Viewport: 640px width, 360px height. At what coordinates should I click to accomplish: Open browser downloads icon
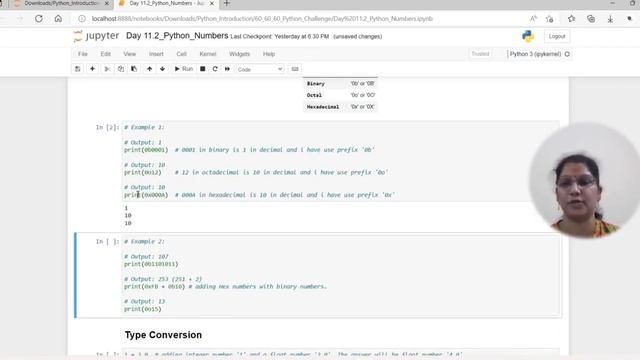610,19
